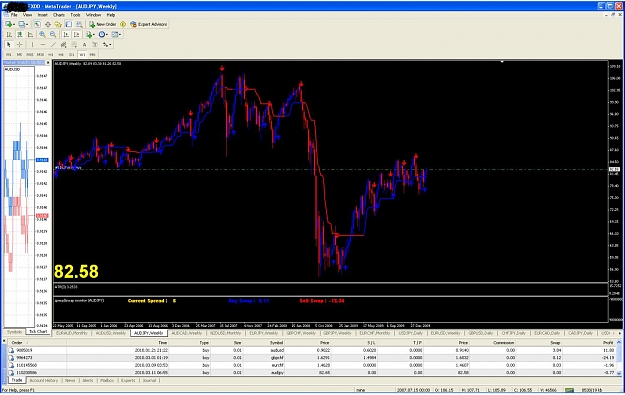Image resolution: width=625 pixels, height=395 pixels.
Task: Open the USDJPY,Daily chart tab
Action: tap(411, 333)
